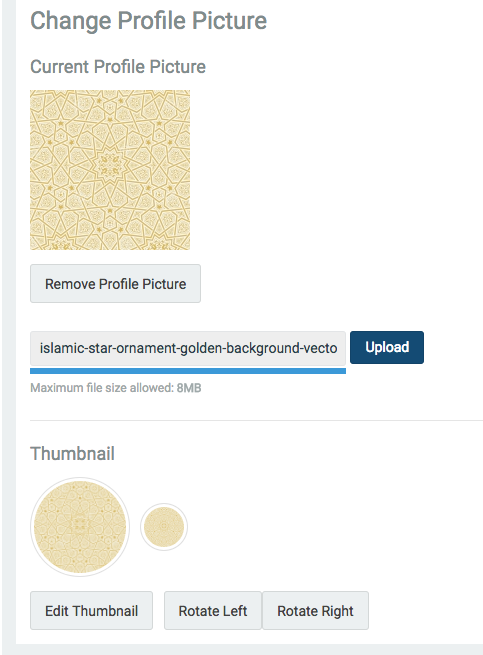Click the blue upload progress bar
This screenshot has width=483, height=655.
tap(188, 371)
